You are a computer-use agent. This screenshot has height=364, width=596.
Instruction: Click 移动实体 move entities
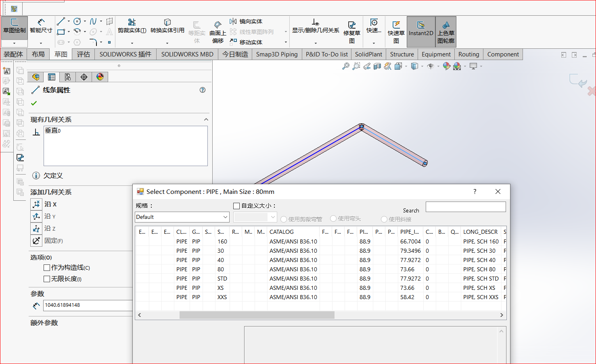click(x=246, y=42)
